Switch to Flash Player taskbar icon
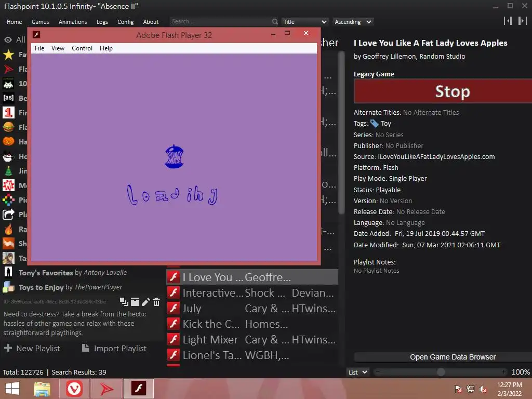Screen dimensions: 532x399 tap(138, 389)
